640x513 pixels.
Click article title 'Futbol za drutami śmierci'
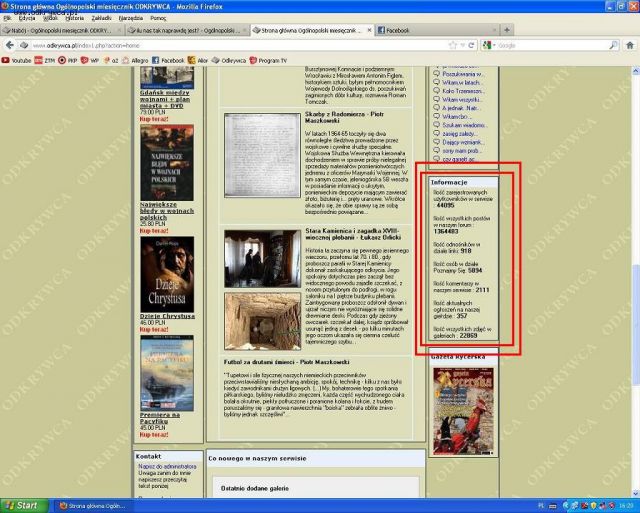coord(287,362)
